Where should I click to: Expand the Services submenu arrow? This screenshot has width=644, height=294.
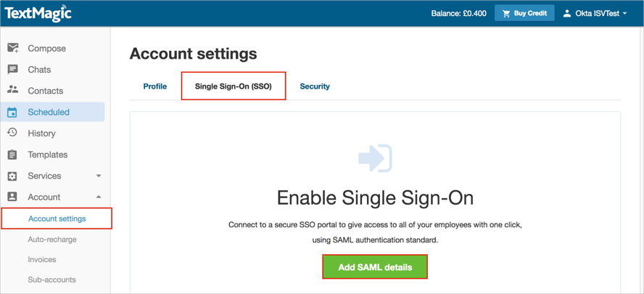tap(99, 176)
